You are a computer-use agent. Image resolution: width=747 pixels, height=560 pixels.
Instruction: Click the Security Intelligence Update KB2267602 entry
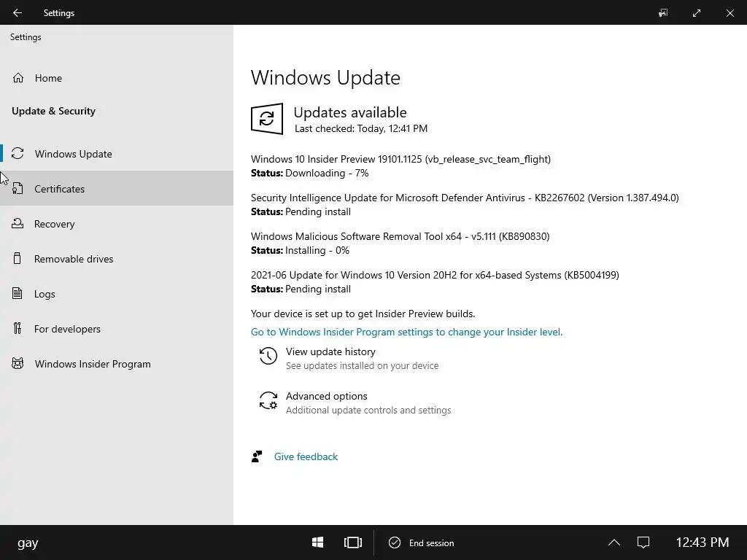465,198
